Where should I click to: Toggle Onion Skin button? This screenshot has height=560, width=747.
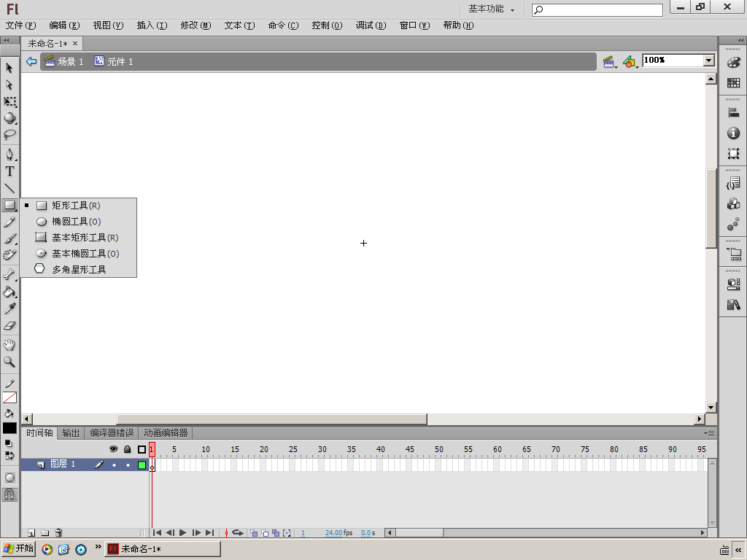[254, 533]
